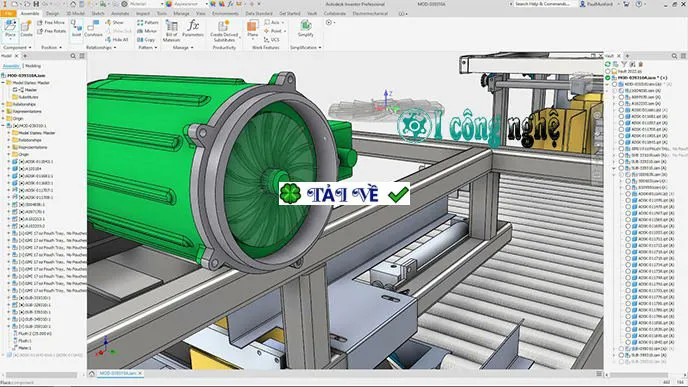Activate the Free Rotate tool
The width and height of the screenshot is (688, 387).
coord(51,31)
